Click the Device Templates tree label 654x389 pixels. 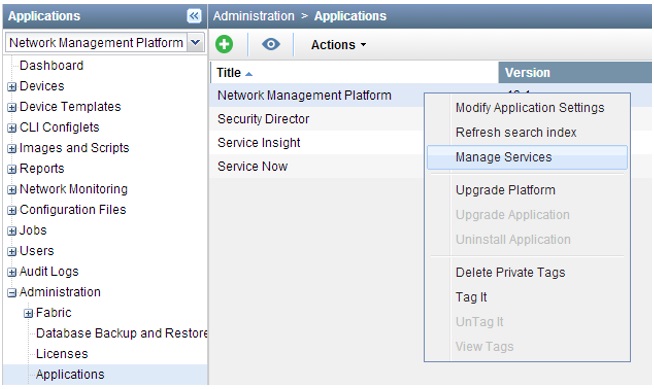pos(70,106)
